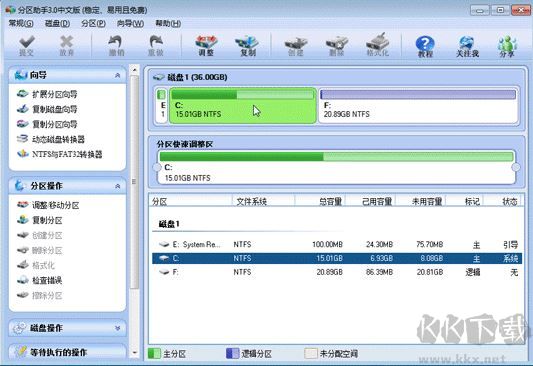Click the 未分配空间 legend swatch
This screenshot has width=533, height=366.
point(310,353)
